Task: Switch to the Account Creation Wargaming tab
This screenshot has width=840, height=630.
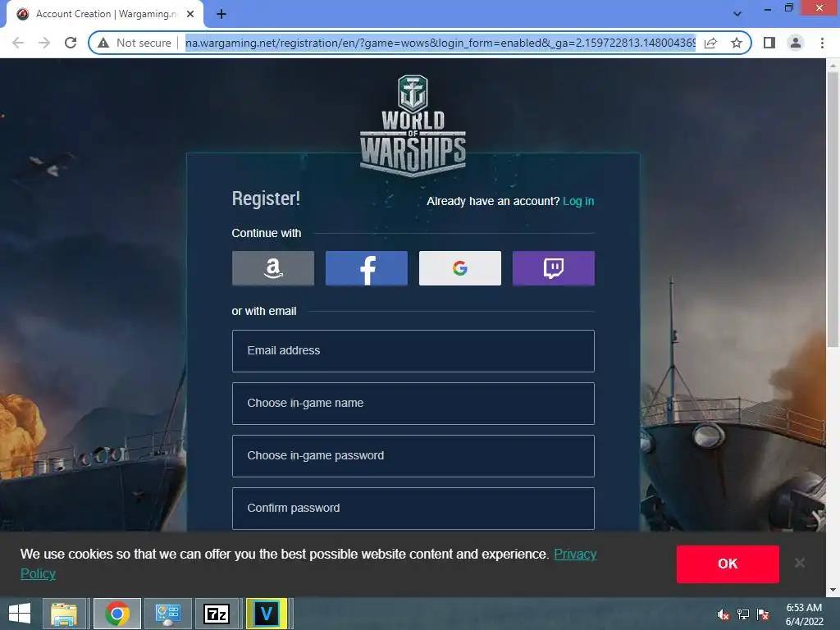Action: pos(105,15)
